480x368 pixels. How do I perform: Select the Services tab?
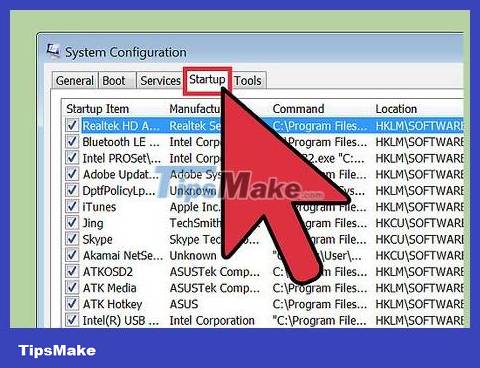pyautogui.click(x=160, y=81)
